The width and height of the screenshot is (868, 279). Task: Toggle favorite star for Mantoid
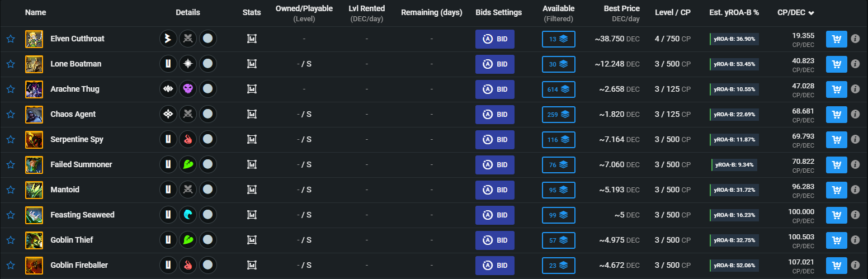(x=10, y=190)
